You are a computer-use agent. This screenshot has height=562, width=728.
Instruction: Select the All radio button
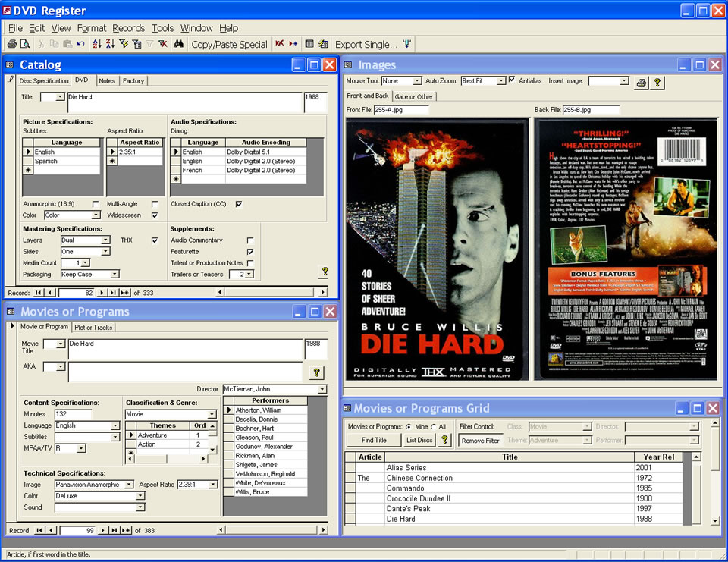[434, 426]
